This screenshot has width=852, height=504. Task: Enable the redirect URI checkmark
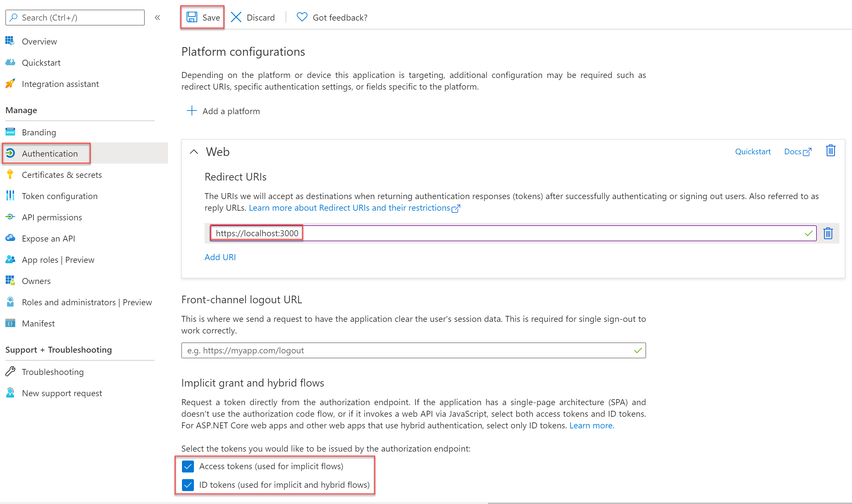pyautogui.click(x=809, y=233)
